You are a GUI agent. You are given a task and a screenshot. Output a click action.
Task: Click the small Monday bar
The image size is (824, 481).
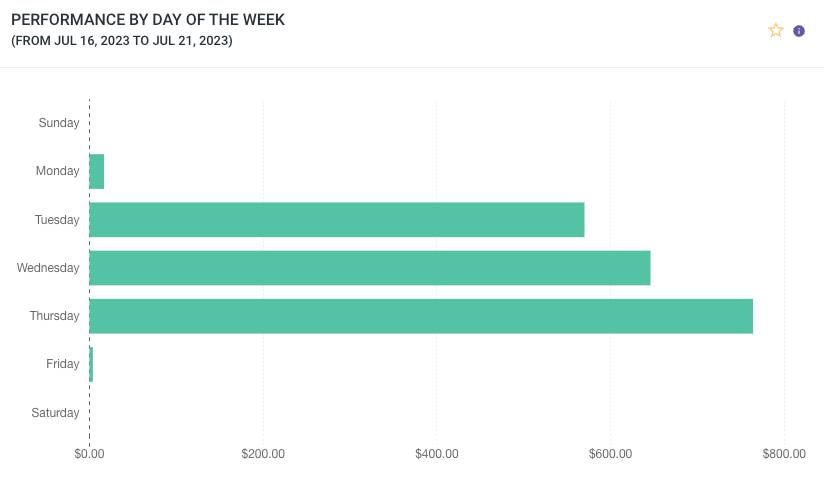click(x=97, y=172)
